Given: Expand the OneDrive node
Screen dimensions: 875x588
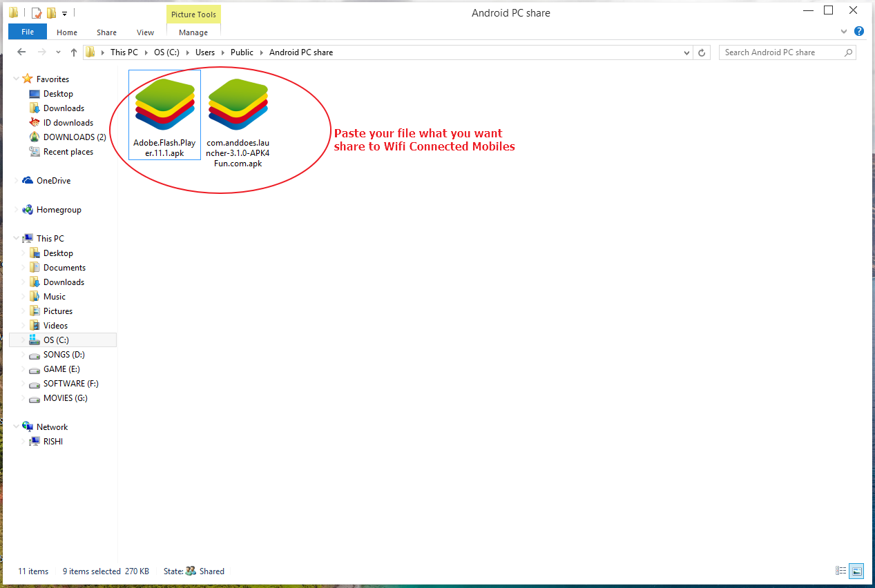Looking at the screenshot, I should click(x=17, y=181).
